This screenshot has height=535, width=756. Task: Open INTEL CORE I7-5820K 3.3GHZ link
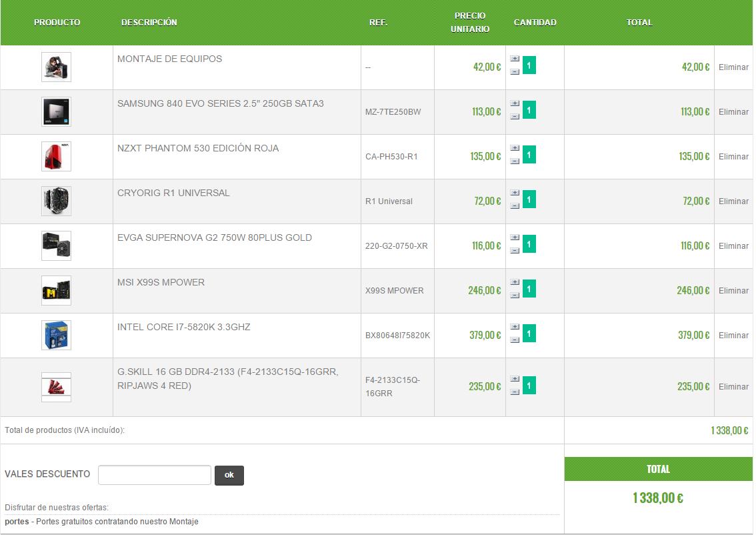click(x=184, y=327)
